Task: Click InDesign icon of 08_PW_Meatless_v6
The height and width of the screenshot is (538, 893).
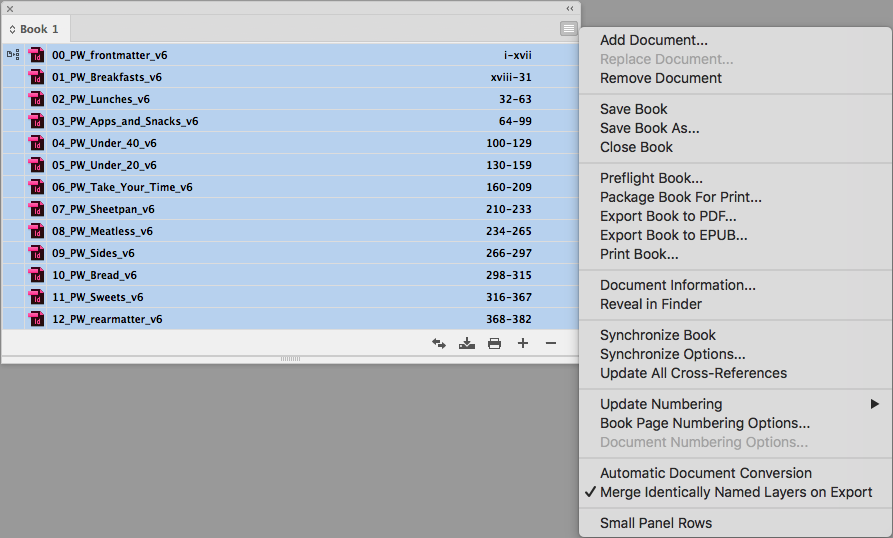Action: pyautogui.click(x=36, y=231)
